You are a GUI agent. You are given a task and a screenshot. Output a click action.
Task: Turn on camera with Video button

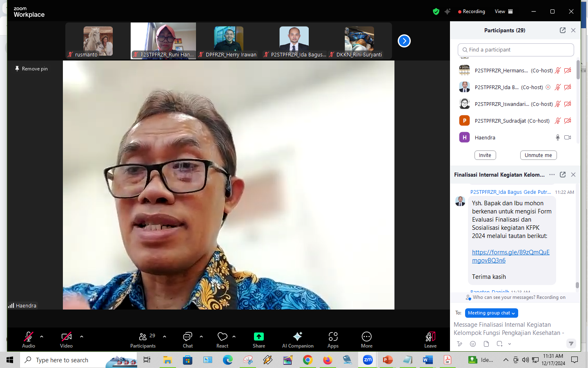point(66,339)
